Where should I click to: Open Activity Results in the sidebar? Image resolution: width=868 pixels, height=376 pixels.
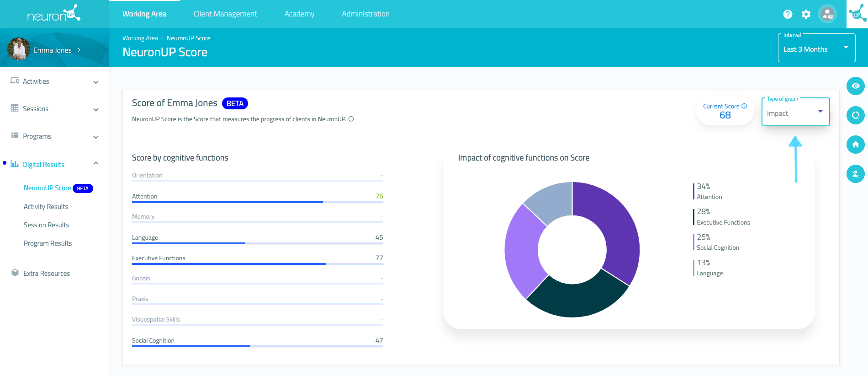click(x=46, y=207)
